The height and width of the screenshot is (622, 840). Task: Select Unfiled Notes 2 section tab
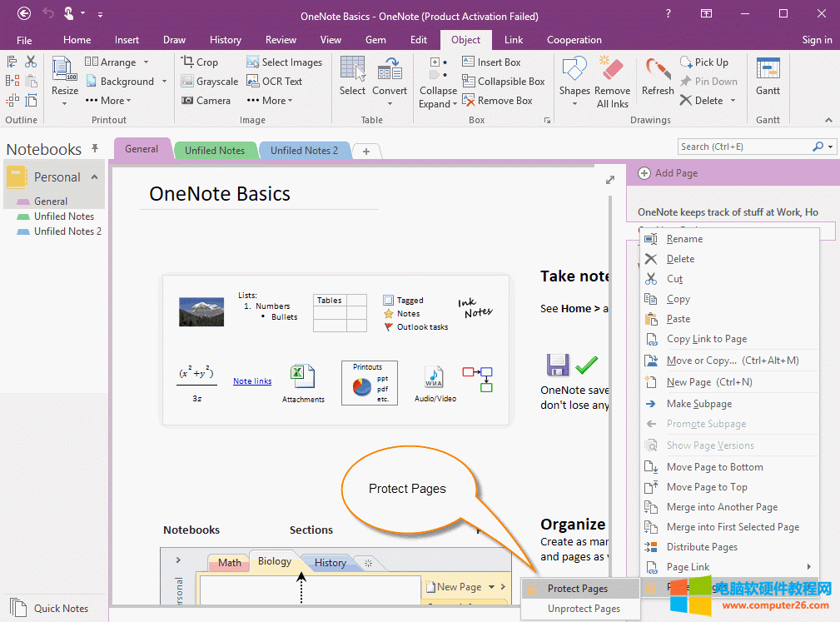[304, 151]
